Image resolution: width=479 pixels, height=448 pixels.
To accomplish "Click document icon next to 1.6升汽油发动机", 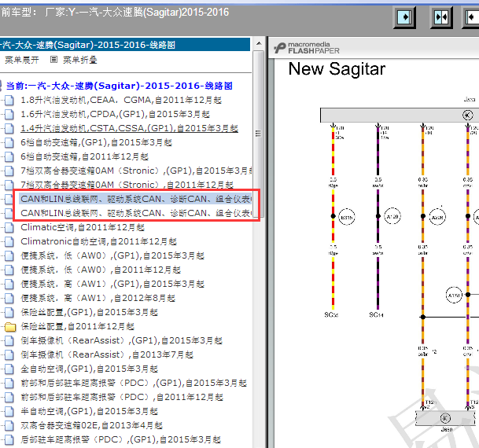I will (9, 114).
